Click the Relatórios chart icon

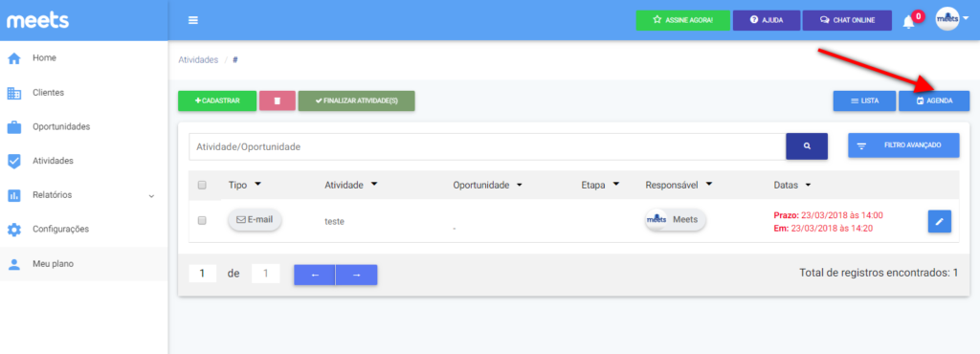(x=13, y=196)
